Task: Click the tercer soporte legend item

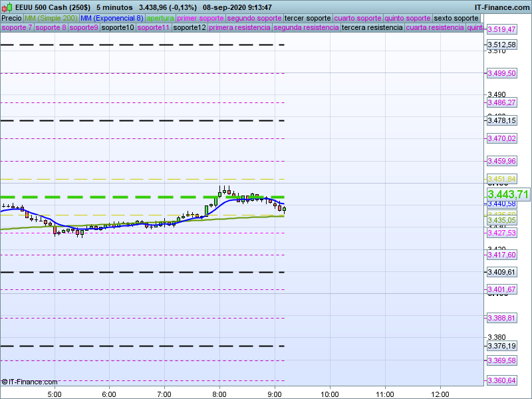Action: (307, 19)
